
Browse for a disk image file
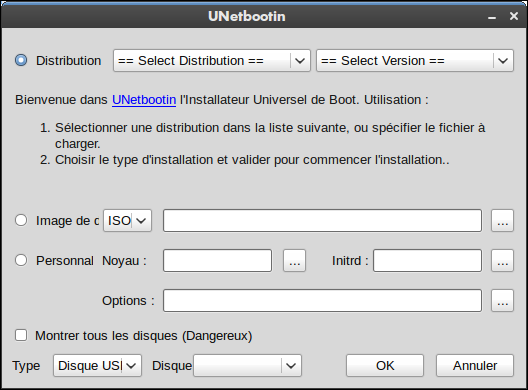502,221
